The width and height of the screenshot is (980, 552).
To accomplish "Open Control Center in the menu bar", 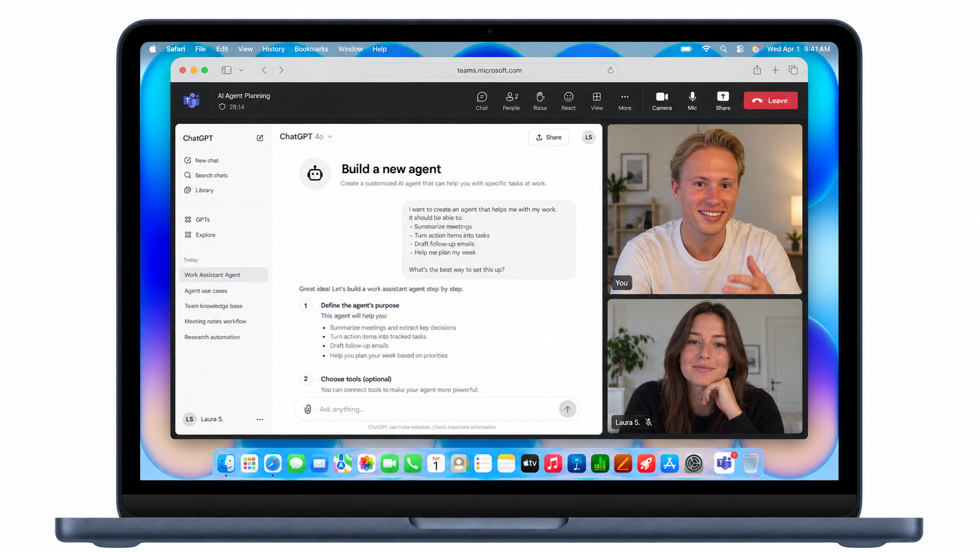I will (x=740, y=49).
